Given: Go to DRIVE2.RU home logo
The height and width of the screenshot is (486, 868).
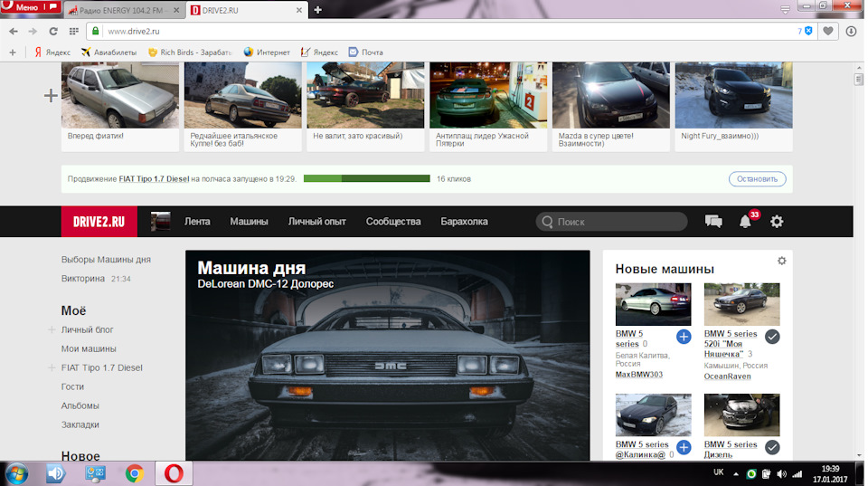Looking at the screenshot, I should click(99, 222).
